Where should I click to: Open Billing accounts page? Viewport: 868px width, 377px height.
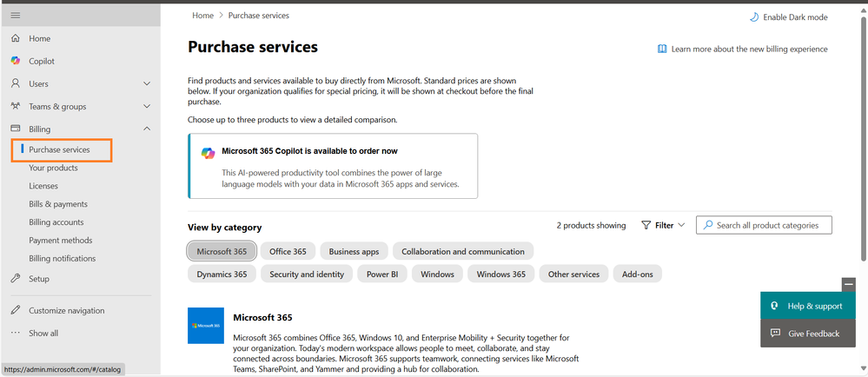coord(56,222)
